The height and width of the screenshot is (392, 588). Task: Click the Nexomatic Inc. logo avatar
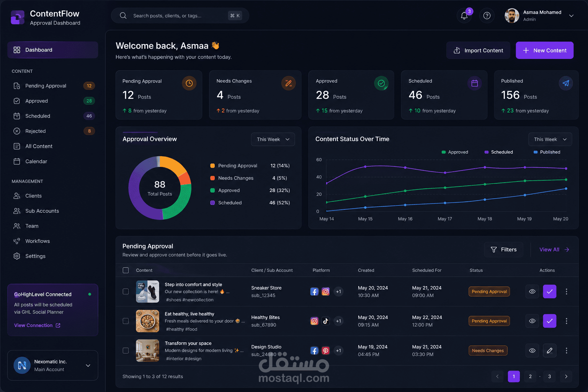(x=22, y=365)
